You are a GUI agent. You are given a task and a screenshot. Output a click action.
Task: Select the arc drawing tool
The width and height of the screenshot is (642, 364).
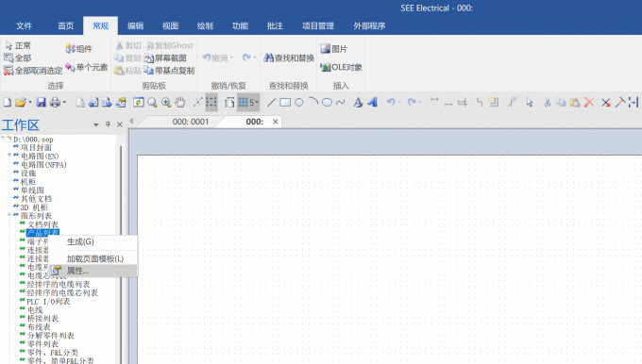pyautogui.click(x=313, y=102)
